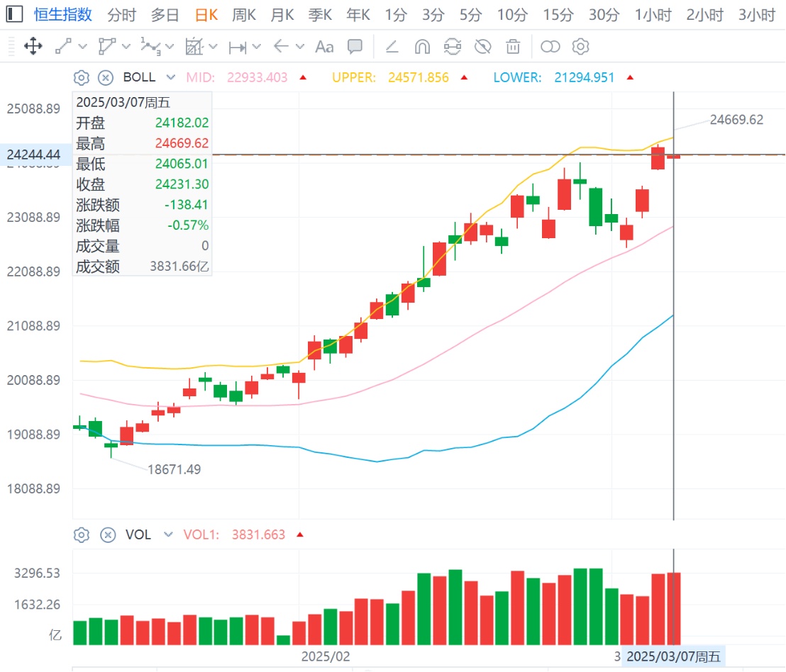Select the 1分 one-minute interval

tap(396, 15)
